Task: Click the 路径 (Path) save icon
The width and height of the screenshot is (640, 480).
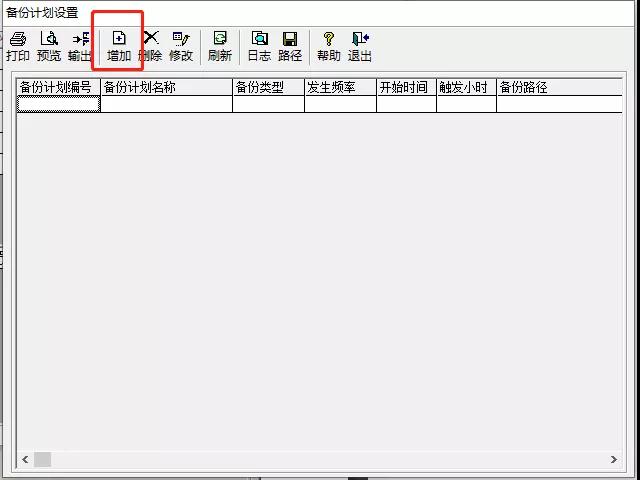Action: (x=290, y=46)
